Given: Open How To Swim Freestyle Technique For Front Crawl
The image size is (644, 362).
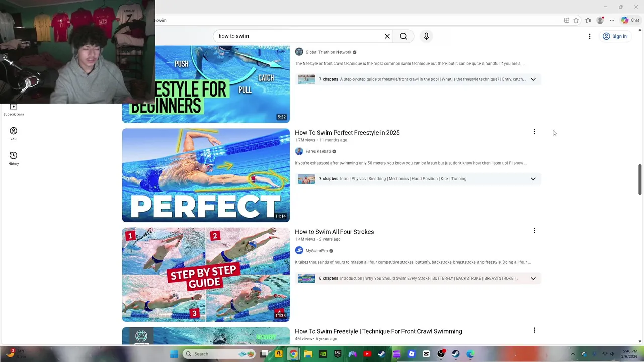Looking at the screenshot, I should point(378,331).
